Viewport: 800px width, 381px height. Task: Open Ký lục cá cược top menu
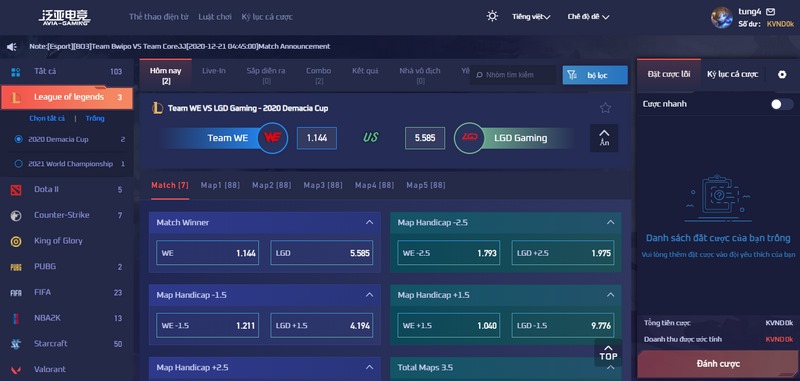(x=267, y=17)
